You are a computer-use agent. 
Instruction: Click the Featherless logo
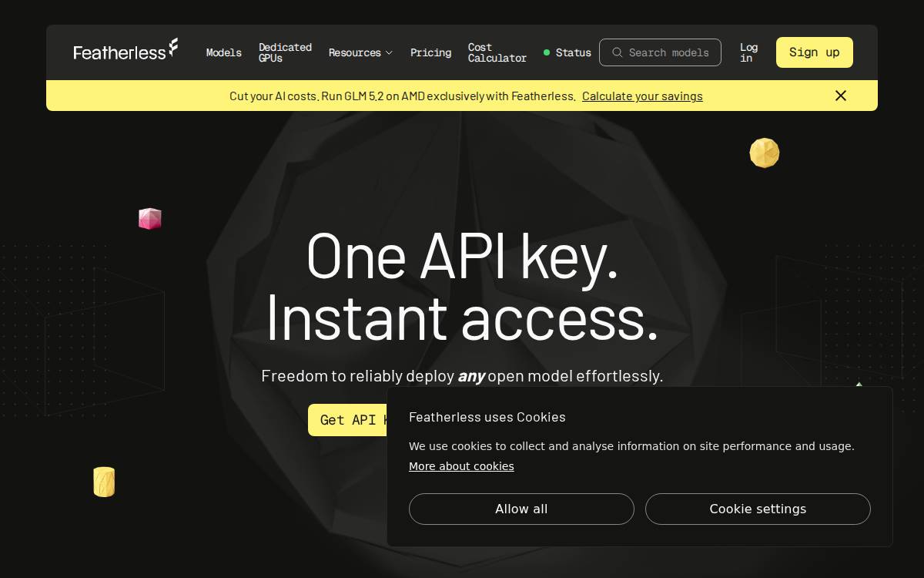click(126, 50)
